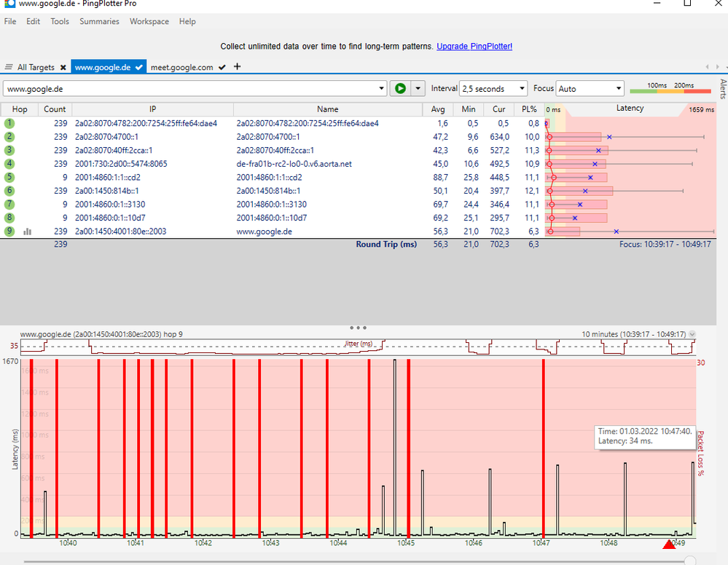Open the Help menu
The image size is (728, 565).
tap(187, 21)
